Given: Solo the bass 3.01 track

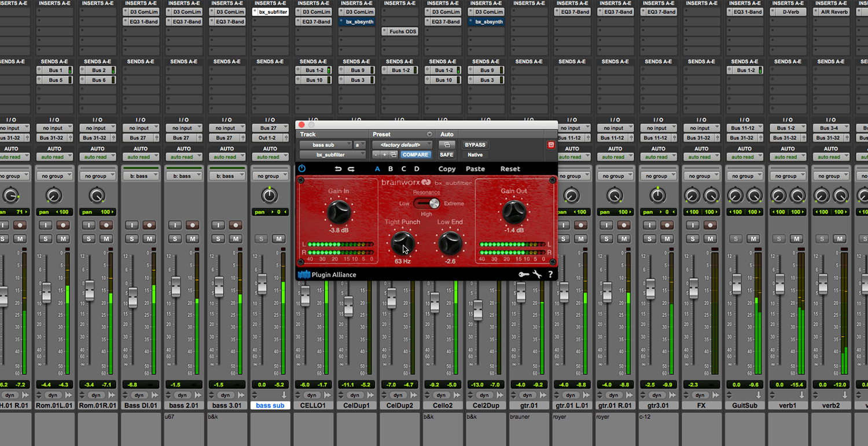Looking at the screenshot, I should click(218, 239).
